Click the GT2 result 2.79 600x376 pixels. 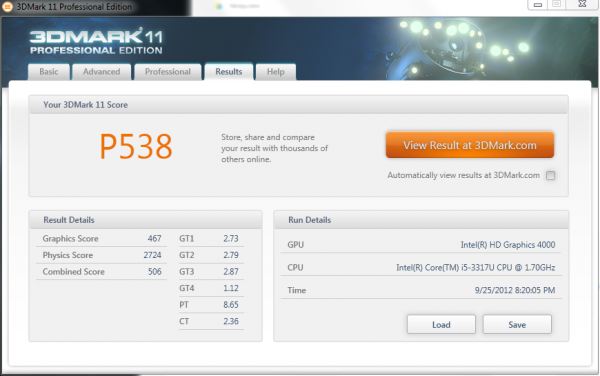point(231,255)
